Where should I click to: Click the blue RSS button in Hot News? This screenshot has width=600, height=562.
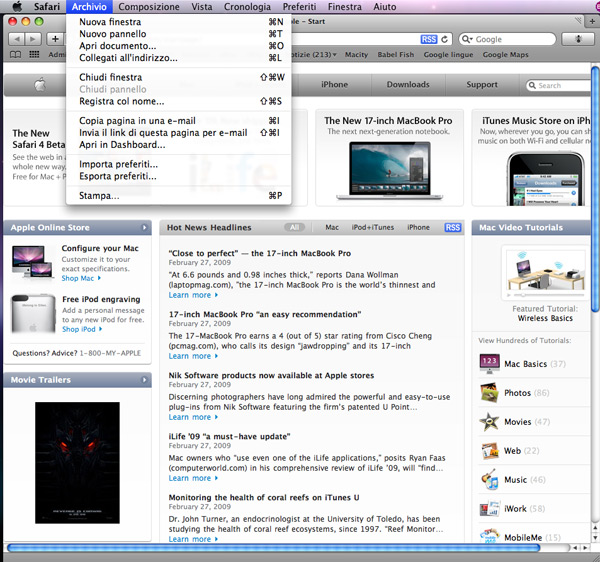tap(453, 227)
